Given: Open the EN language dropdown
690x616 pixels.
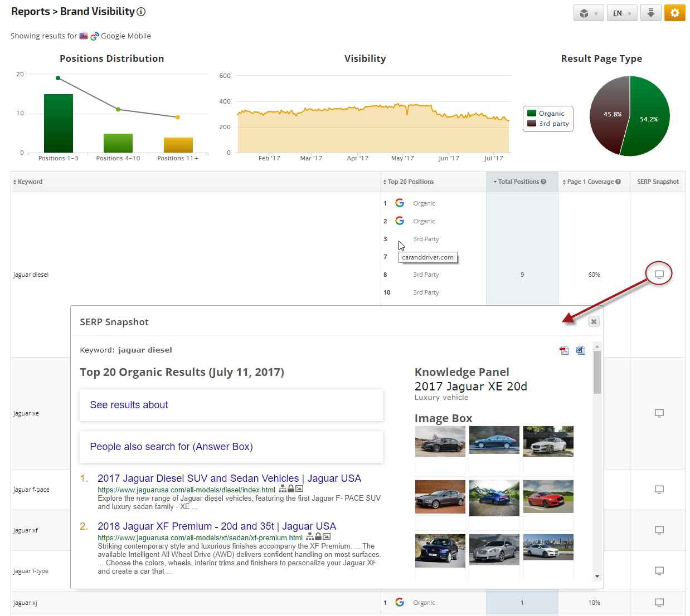Looking at the screenshot, I should 622,13.
